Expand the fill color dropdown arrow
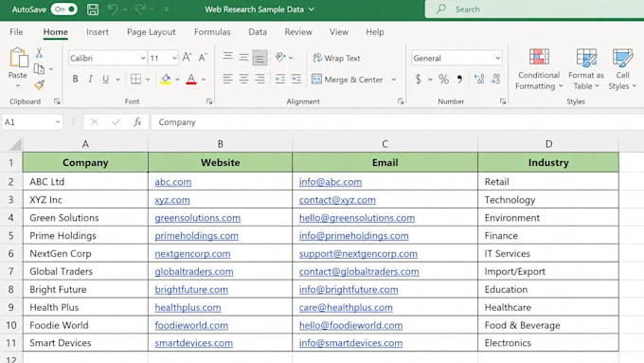Viewport: 644px width, 363px height. (x=178, y=80)
